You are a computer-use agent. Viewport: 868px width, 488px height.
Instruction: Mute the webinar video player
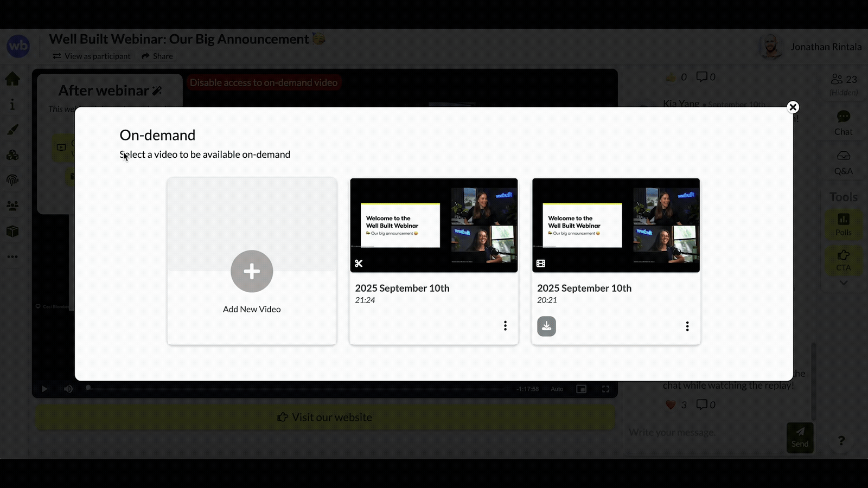[67, 389]
